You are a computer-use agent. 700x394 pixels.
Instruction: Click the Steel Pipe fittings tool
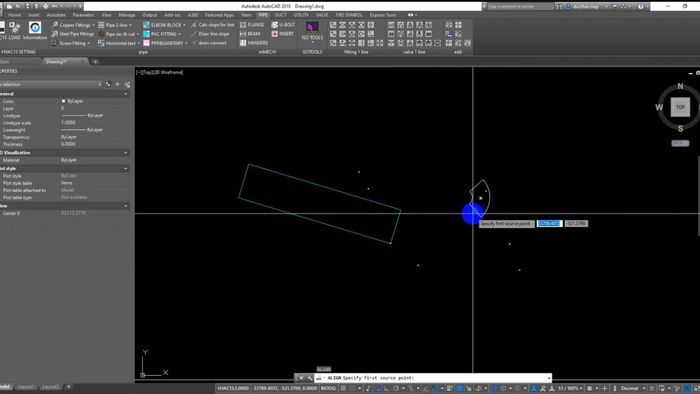[x=73, y=34]
